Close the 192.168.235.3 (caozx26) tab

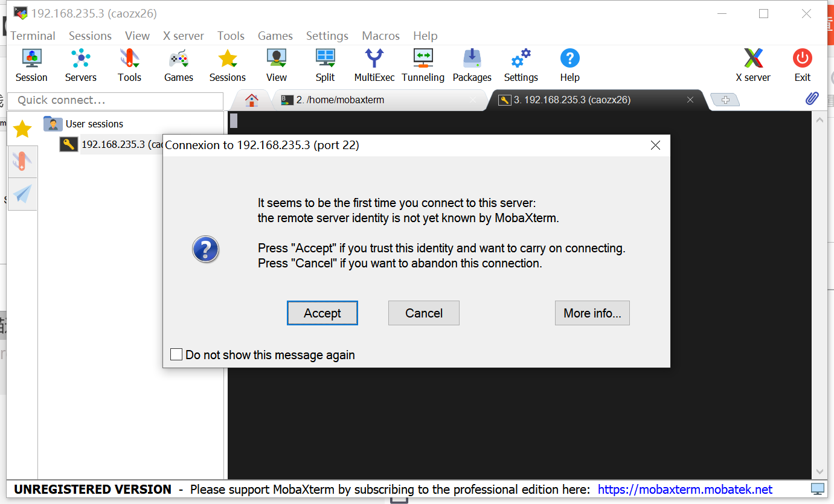click(690, 100)
